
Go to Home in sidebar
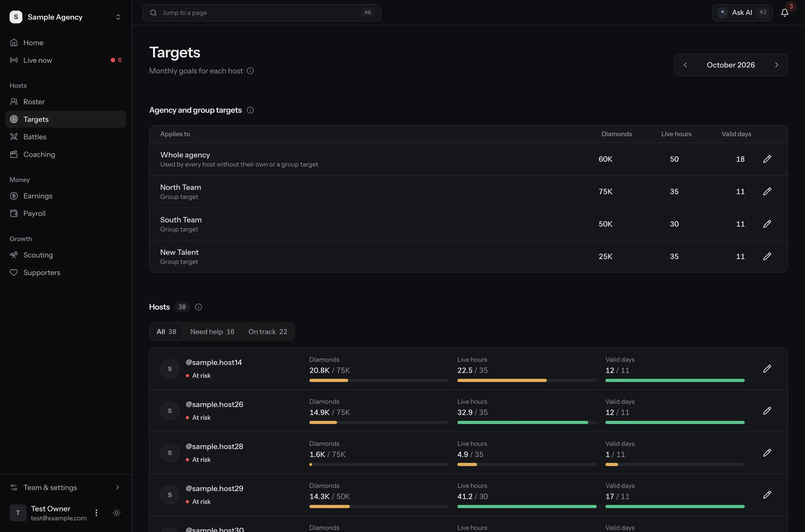click(66, 43)
